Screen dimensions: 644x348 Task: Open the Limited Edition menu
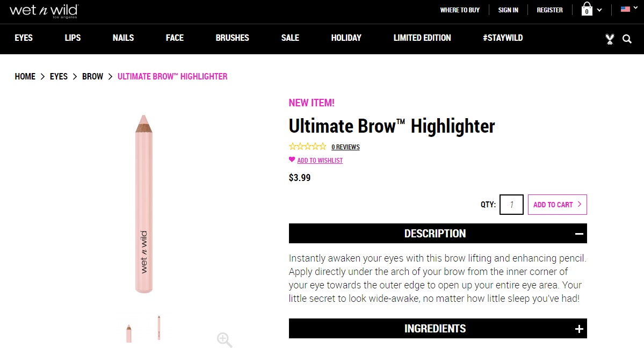click(422, 38)
